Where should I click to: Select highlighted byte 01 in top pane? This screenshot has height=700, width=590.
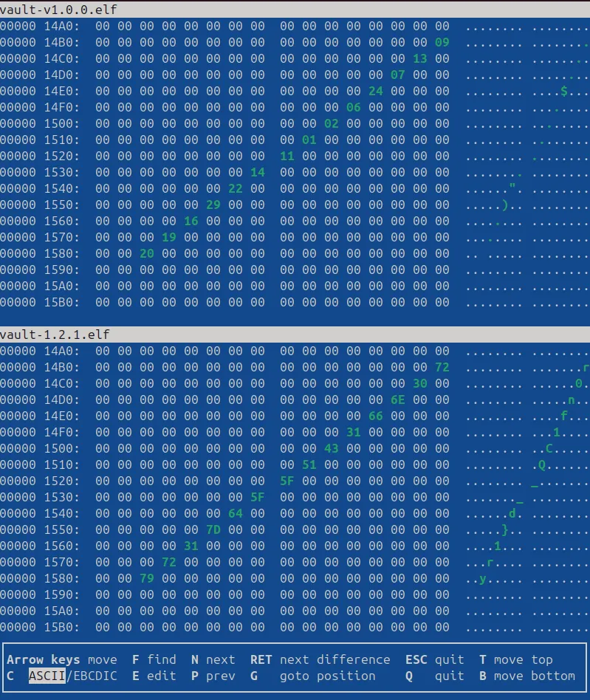[x=309, y=140]
